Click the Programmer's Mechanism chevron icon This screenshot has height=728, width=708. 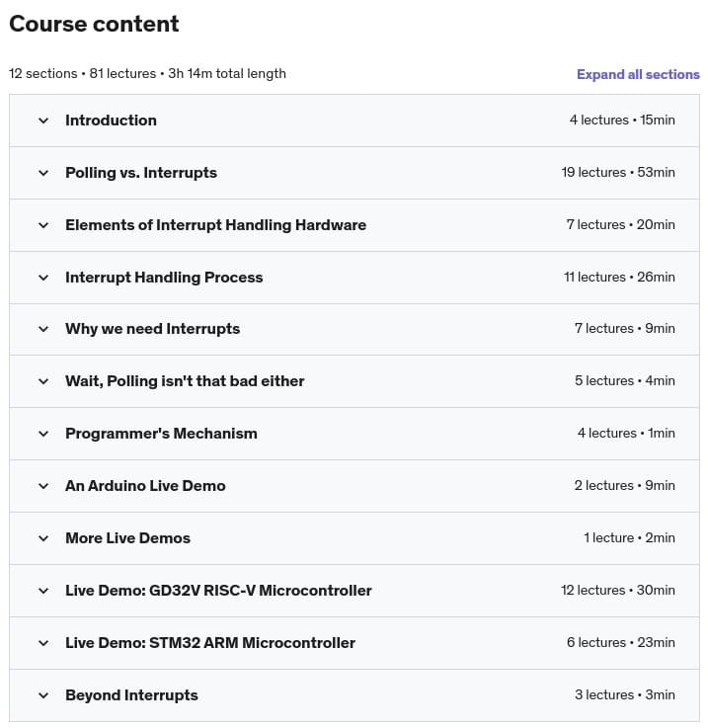(x=43, y=434)
